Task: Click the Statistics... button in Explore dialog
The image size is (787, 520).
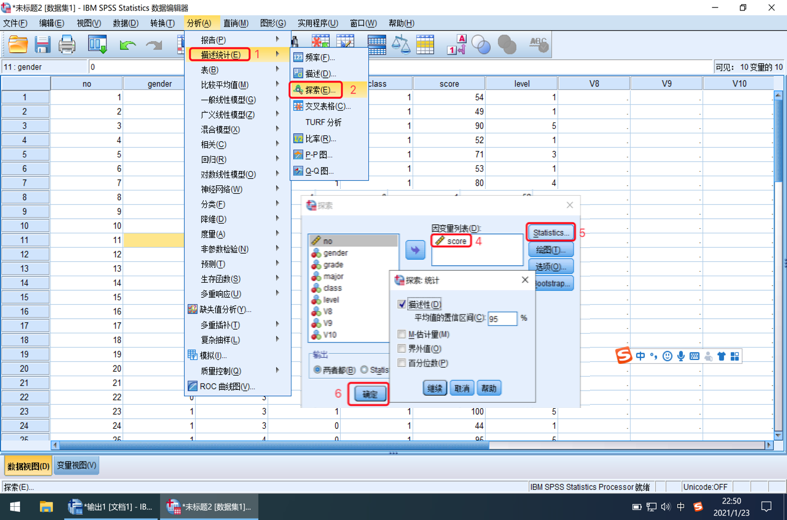Action: [x=551, y=232]
